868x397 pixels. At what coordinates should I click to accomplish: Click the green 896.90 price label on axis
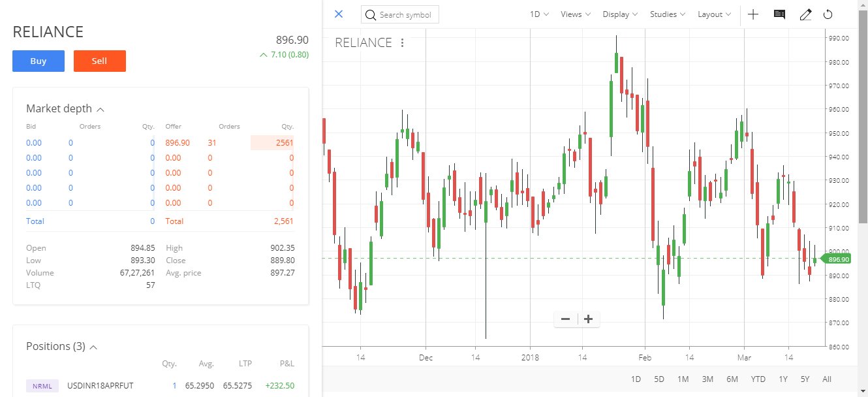point(837,259)
